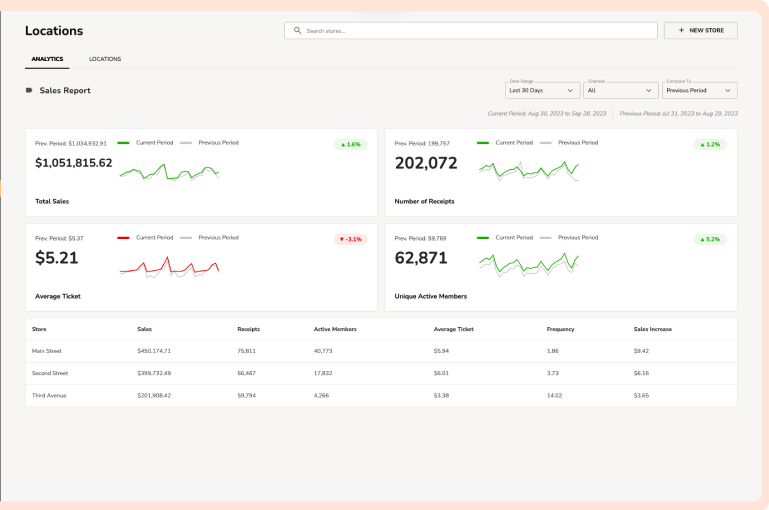Click gray Previous Period legend in Receipts card
Viewport: 769px width, 510px height.
(569, 143)
